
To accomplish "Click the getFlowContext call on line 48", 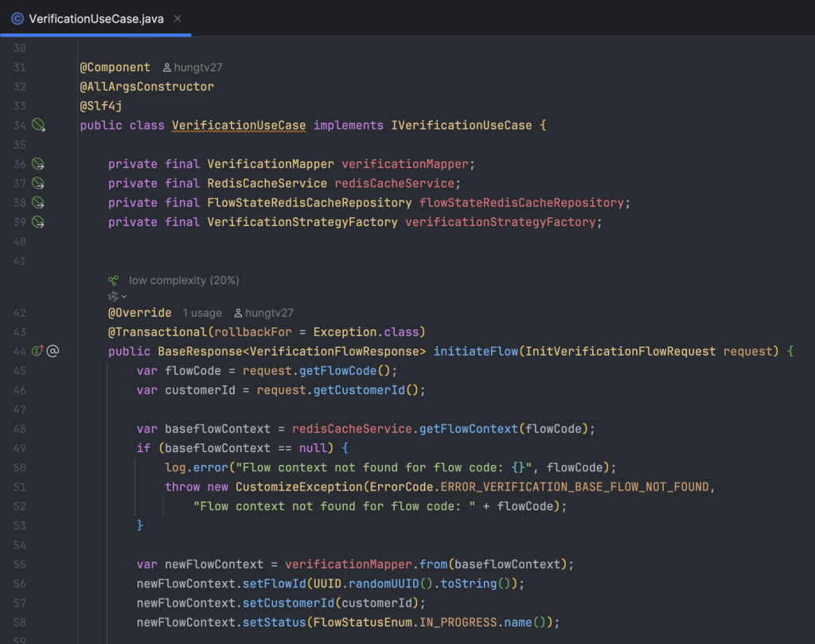I will pyautogui.click(x=468, y=429).
